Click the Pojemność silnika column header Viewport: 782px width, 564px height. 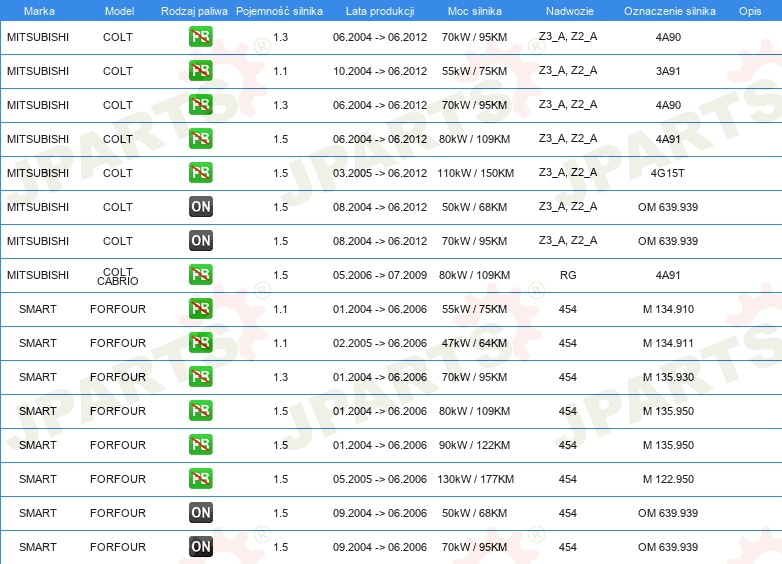click(279, 11)
